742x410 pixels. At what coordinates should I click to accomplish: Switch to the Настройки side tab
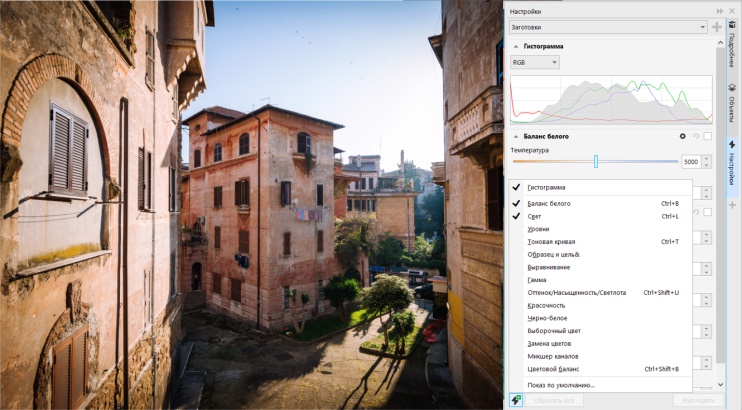(731, 162)
